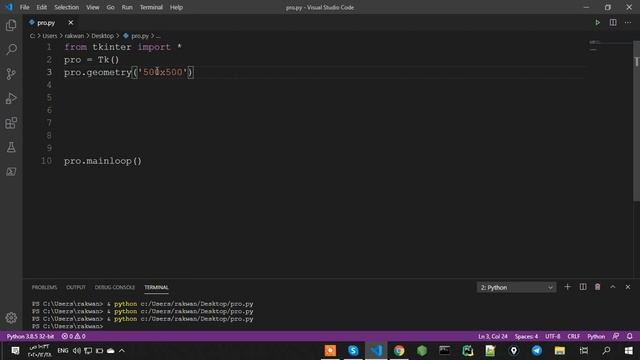
Task: Select language mode Python in status bar
Action: pyautogui.click(x=596, y=336)
